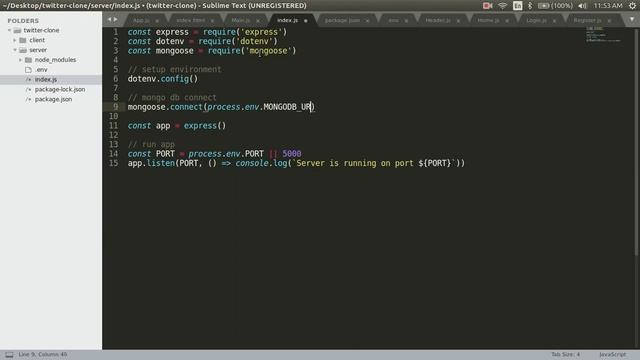
Task: Click the FOLDERS sidebar heading
Action: click(23, 20)
